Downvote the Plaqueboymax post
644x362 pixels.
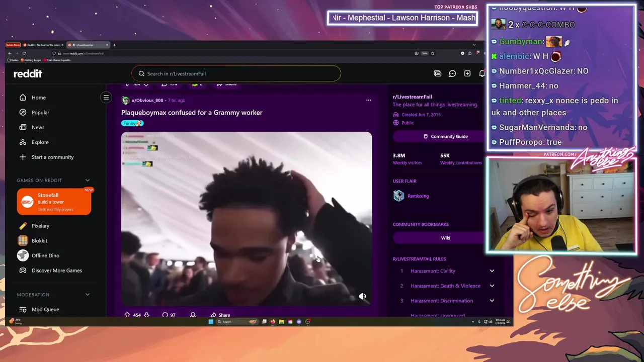[x=146, y=315]
